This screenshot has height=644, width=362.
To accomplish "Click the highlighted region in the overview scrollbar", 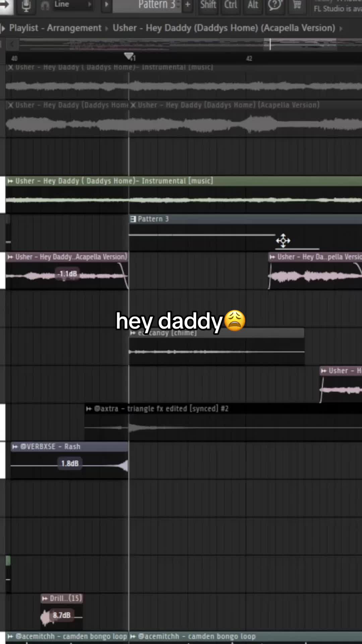I will coord(300,44).
